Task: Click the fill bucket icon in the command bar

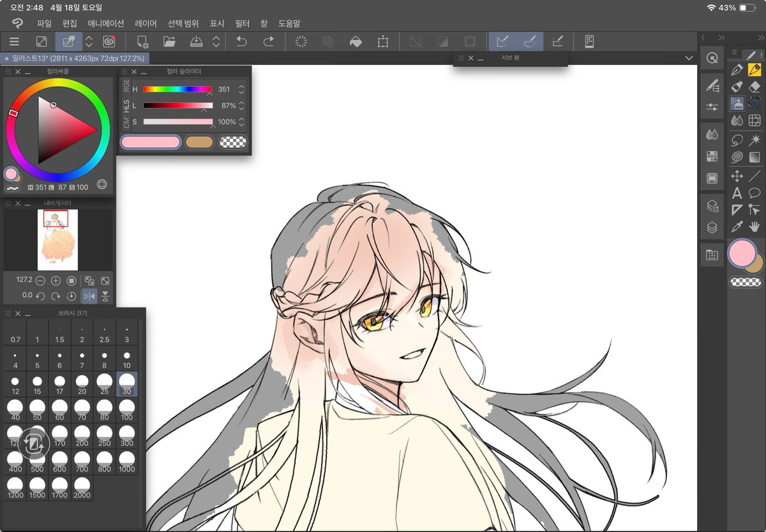Action: pyautogui.click(x=356, y=41)
